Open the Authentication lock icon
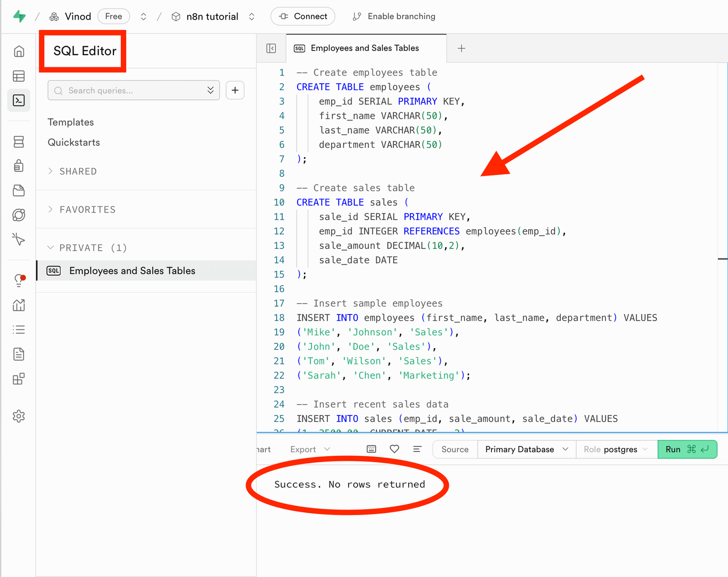This screenshot has width=728, height=577. [19, 166]
